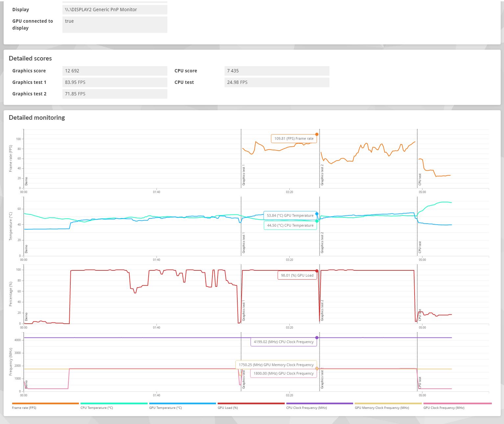Click the Display label
Screen dimensions: 504x424
[x=20, y=10]
